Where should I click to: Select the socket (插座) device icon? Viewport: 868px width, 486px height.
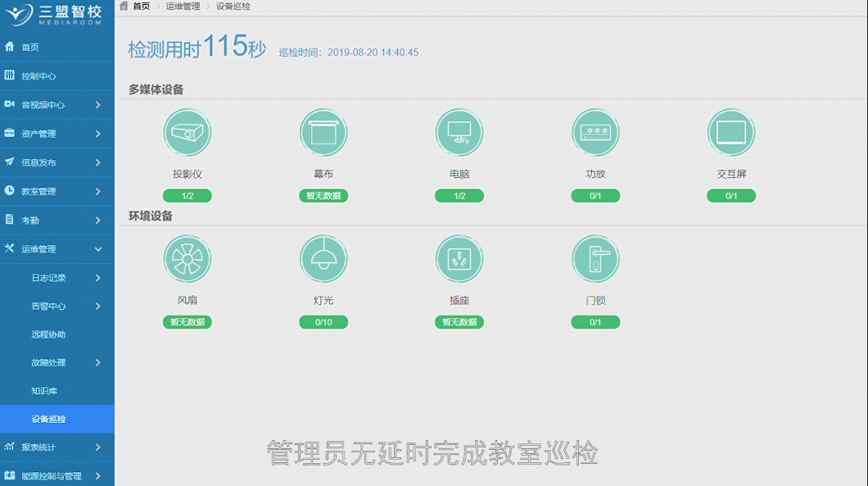pyautogui.click(x=459, y=259)
